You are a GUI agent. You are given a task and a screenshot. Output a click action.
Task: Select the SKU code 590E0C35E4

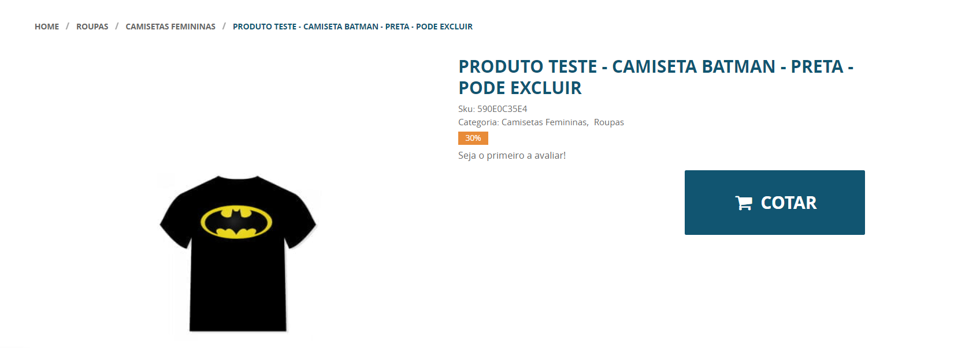coord(502,108)
